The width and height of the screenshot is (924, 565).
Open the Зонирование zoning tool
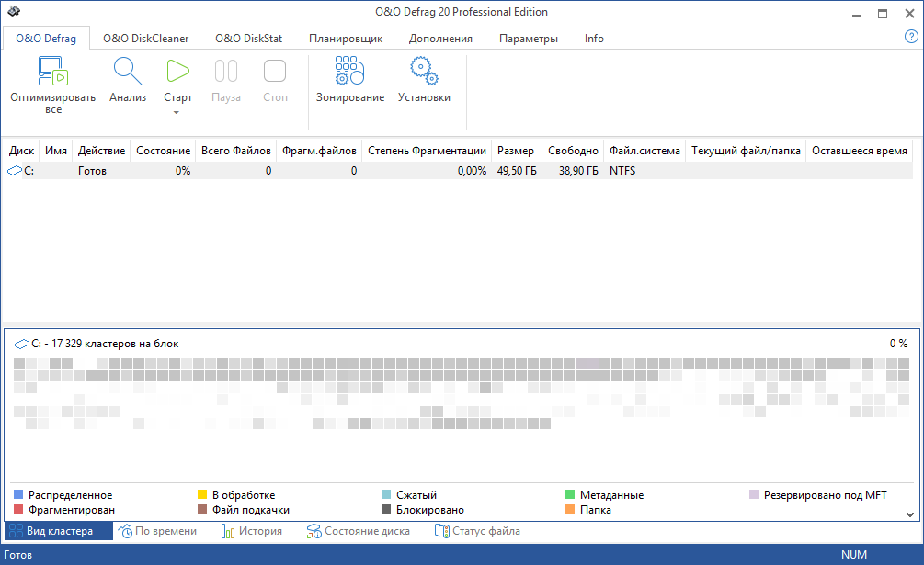[350, 71]
